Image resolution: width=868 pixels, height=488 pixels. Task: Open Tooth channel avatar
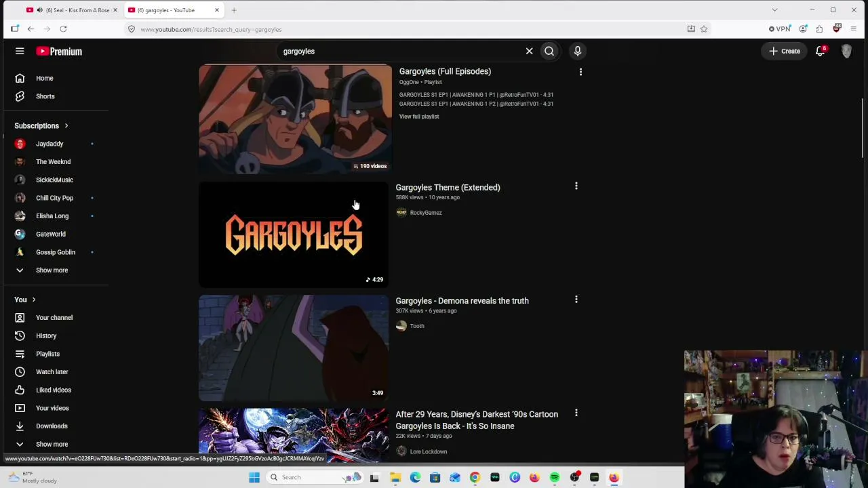[401, 326]
